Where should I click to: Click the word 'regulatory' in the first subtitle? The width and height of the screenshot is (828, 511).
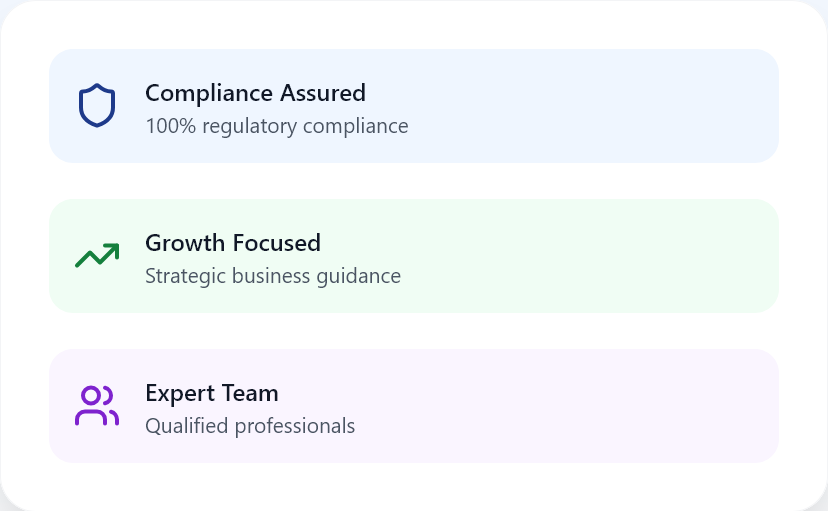[x=250, y=127]
